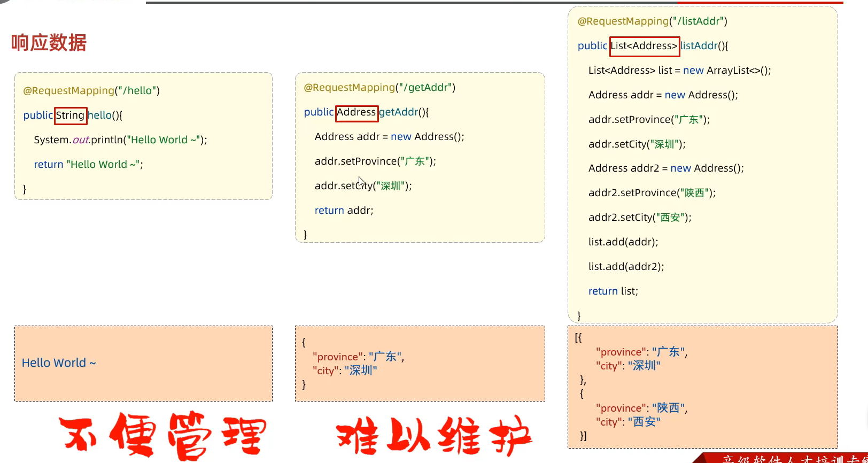Click the red-boxed String return type
868x463 pixels.
pyautogui.click(x=71, y=115)
